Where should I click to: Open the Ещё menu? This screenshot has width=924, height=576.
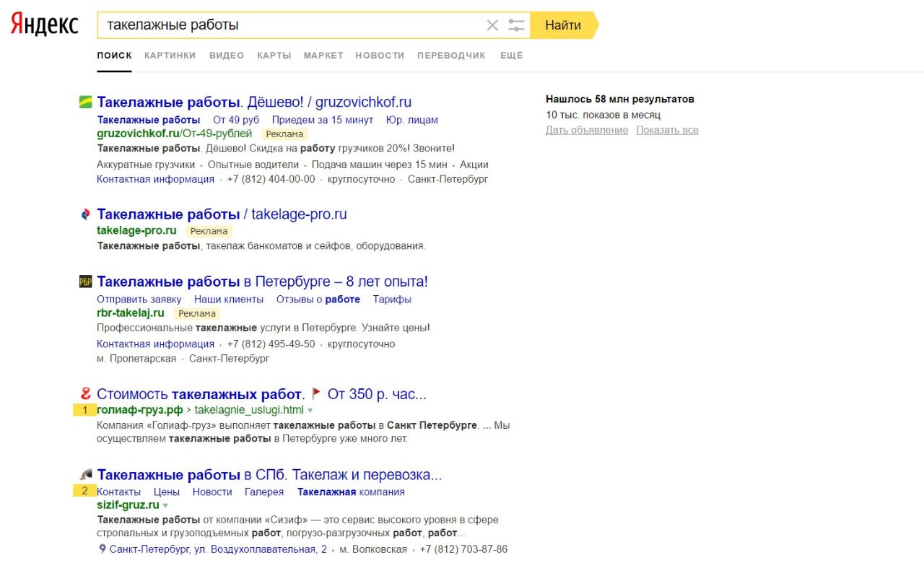(511, 56)
